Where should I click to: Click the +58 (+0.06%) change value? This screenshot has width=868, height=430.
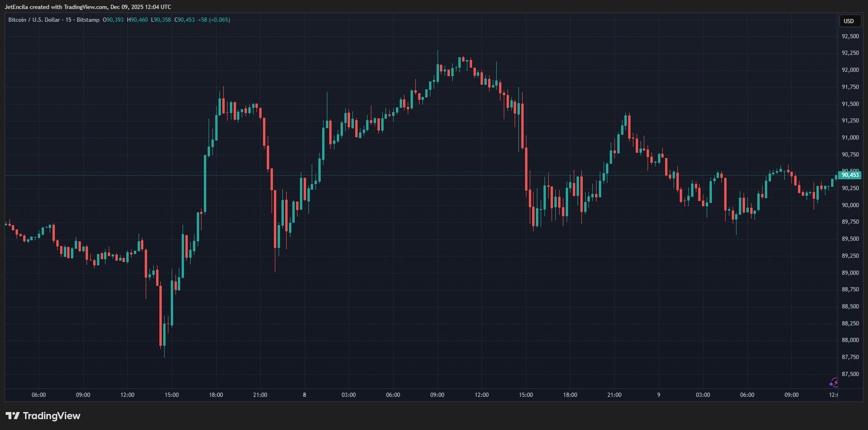[x=214, y=20]
